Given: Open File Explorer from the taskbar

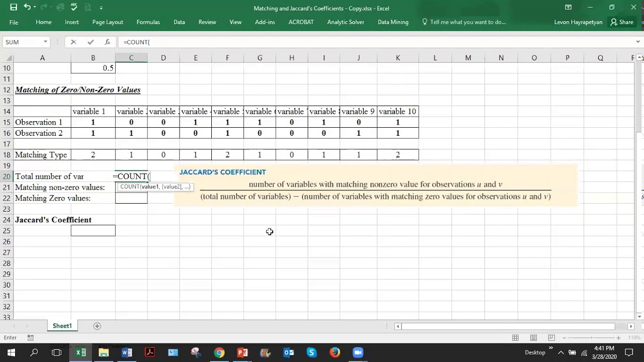Looking at the screenshot, I should [x=104, y=352].
